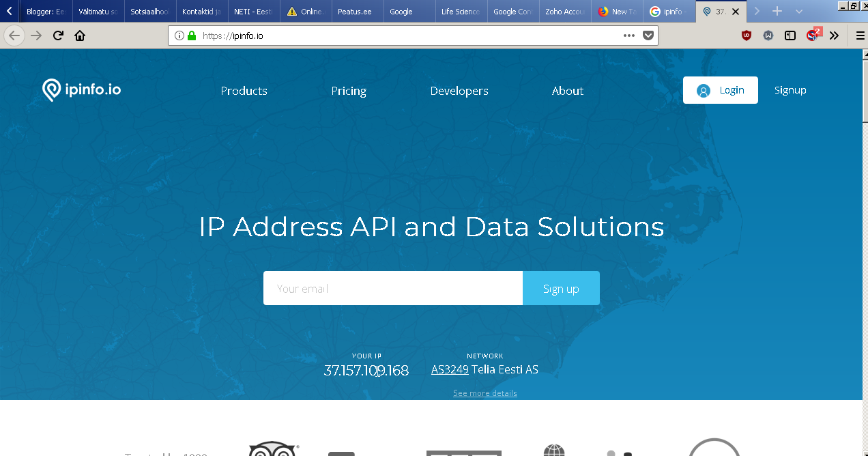The width and height of the screenshot is (868, 456).
Task: Click the W extension icon in toolbar
Action: pyautogui.click(x=768, y=35)
